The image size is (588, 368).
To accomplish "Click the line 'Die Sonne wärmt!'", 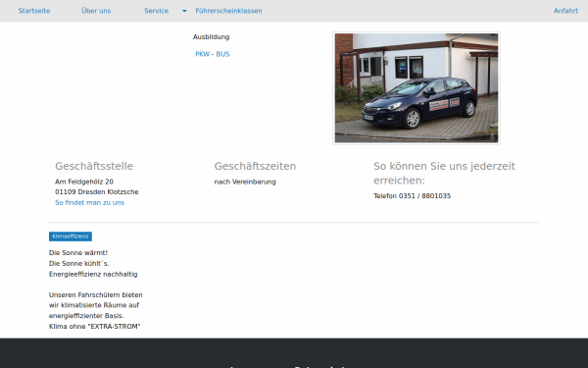I will click(78, 253).
